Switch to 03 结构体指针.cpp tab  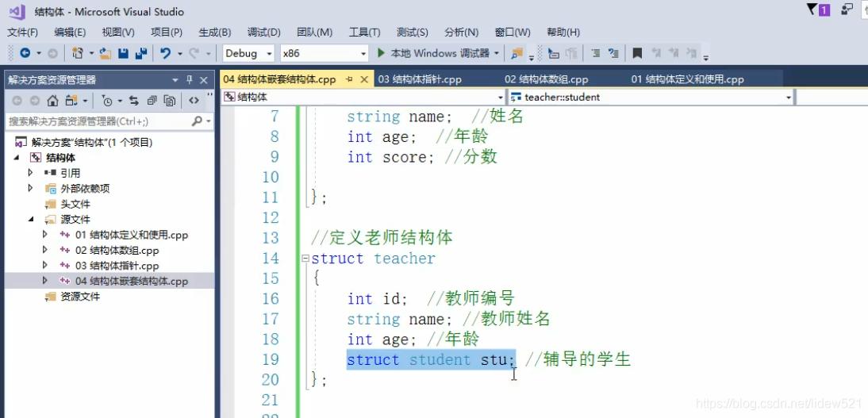(420, 80)
